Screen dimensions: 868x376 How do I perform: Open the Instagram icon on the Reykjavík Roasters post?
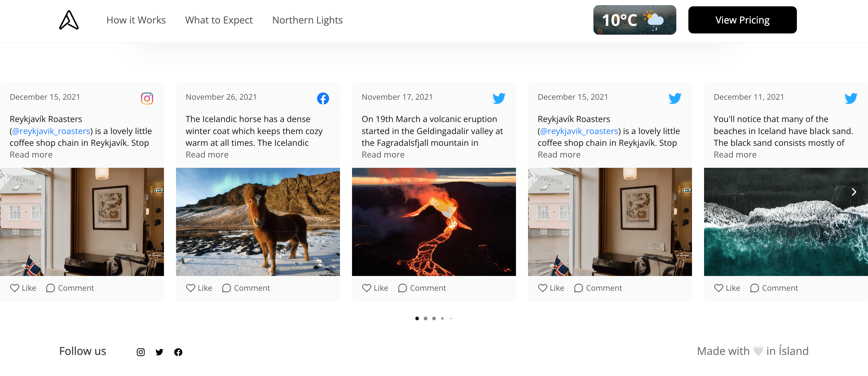pyautogui.click(x=146, y=99)
